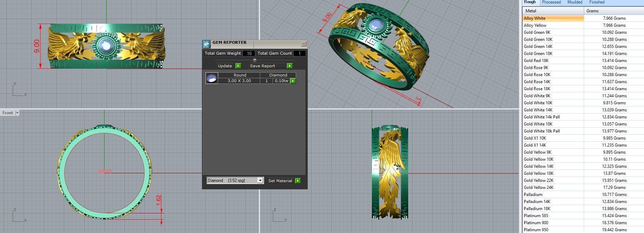
Task: Click the Total Gem Count value field
Action: pyautogui.click(x=299, y=53)
